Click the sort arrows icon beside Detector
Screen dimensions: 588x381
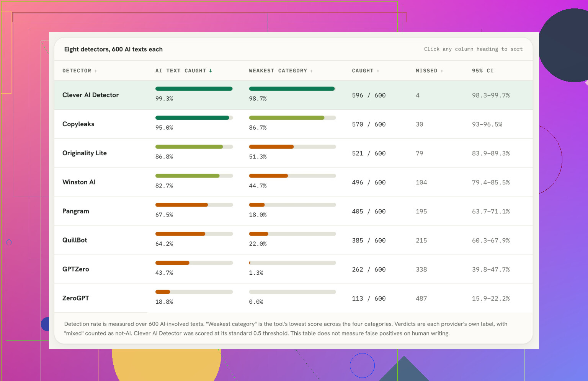96,71
